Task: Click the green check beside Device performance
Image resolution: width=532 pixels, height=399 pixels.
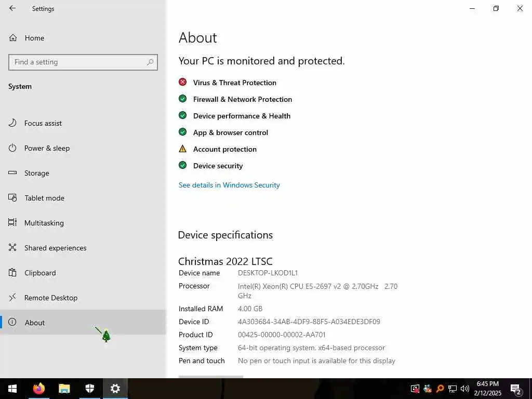Action: [182, 115]
